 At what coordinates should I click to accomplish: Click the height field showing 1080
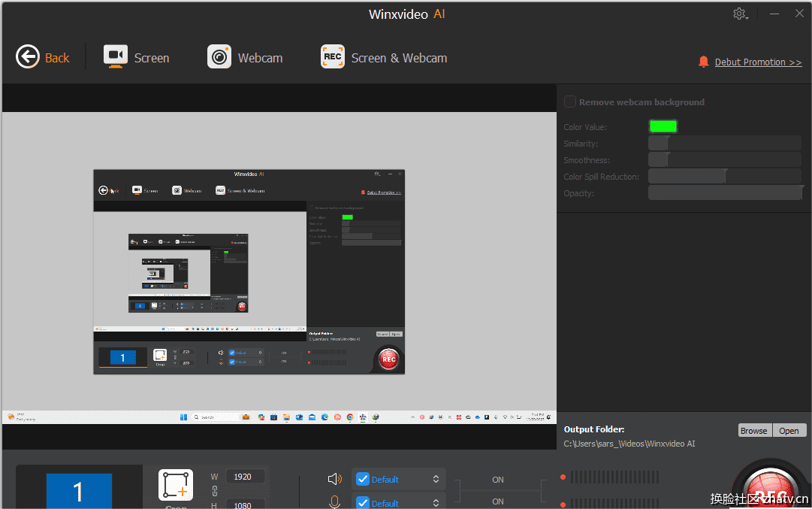pyautogui.click(x=245, y=504)
